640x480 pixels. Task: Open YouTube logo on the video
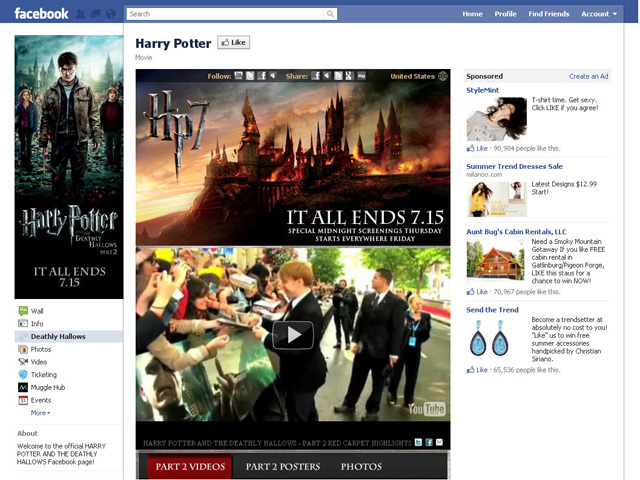tap(427, 409)
